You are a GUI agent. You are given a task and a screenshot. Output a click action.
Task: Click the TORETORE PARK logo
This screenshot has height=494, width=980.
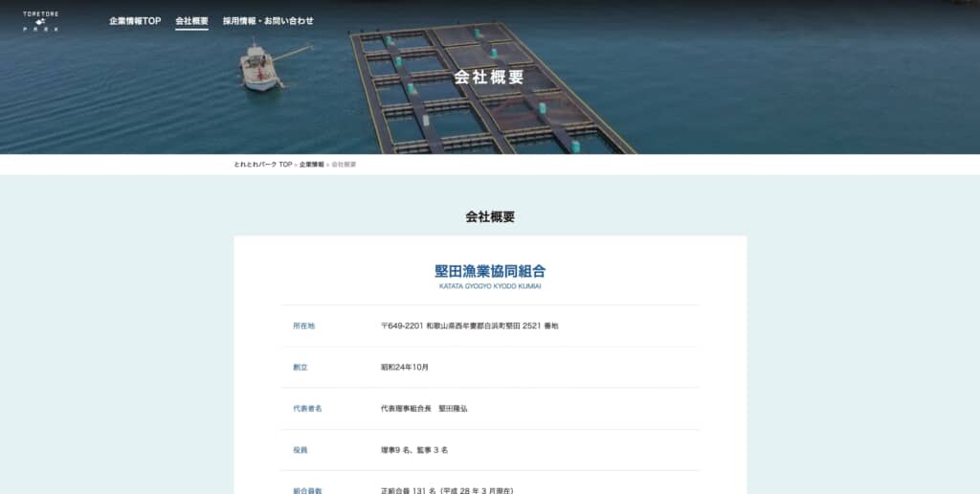[41, 21]
